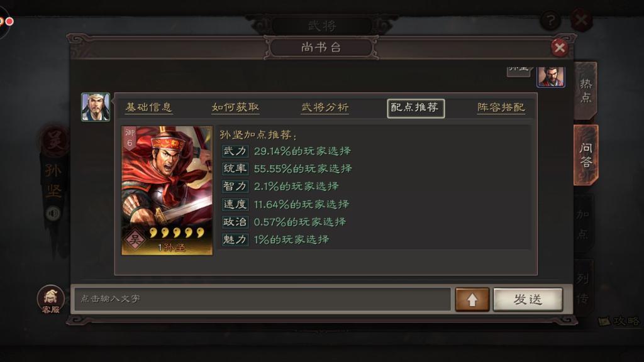Click the advisor avatar left of tabs

pos(96,107)
